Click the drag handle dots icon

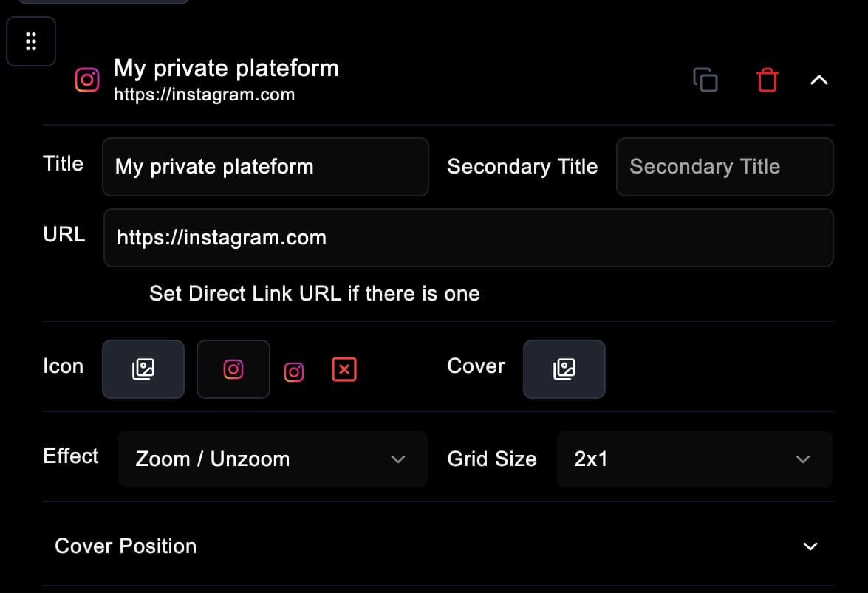30,41
